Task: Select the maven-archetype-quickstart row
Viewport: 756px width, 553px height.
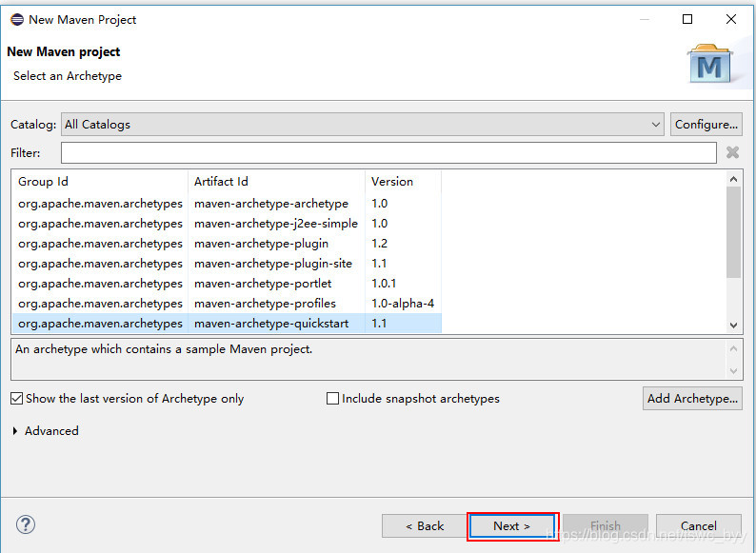Action: 227,323
